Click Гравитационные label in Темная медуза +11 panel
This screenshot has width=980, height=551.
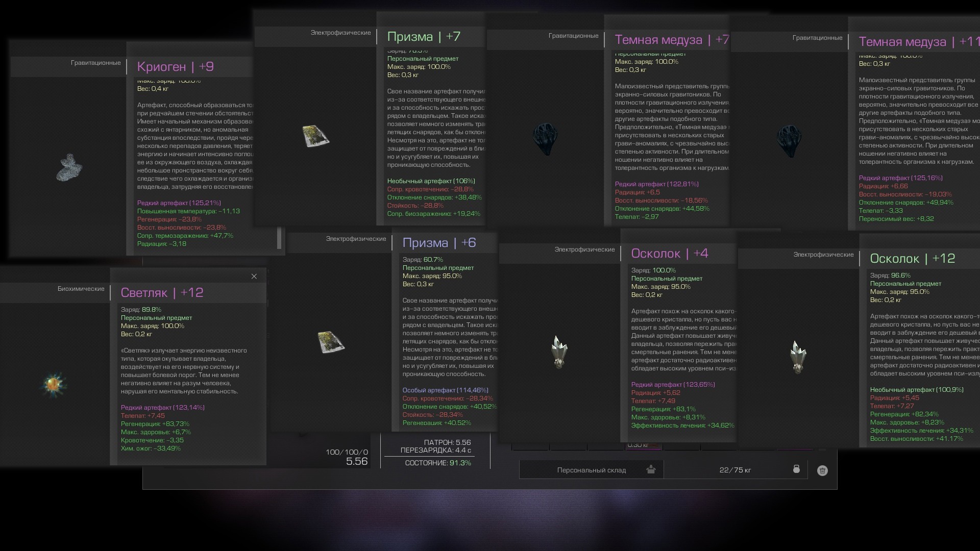pyautogui.click(x=818, y=38)
